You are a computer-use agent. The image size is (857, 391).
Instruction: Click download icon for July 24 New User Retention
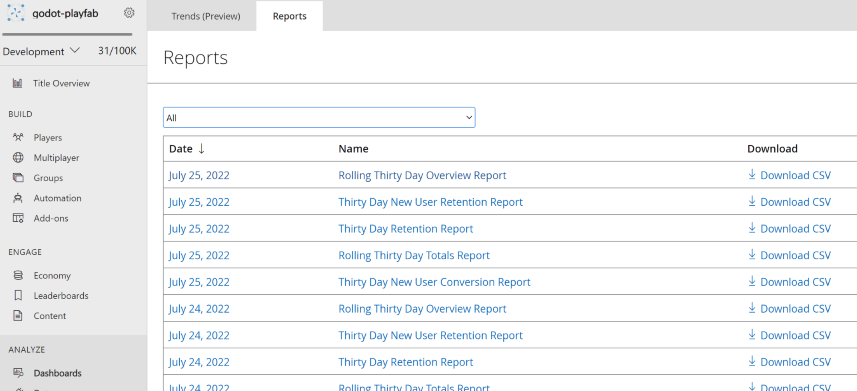pos(752,335)
